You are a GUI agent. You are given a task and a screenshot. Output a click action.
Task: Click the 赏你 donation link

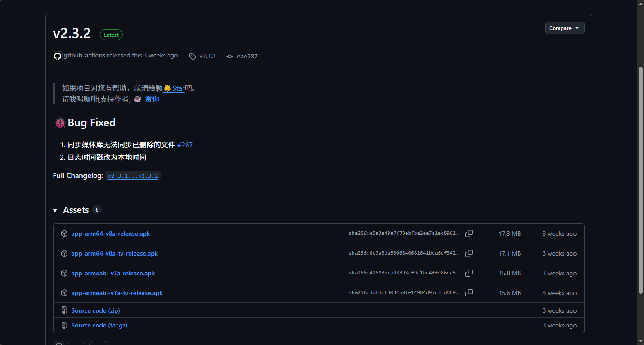click(x=152, y=99)
